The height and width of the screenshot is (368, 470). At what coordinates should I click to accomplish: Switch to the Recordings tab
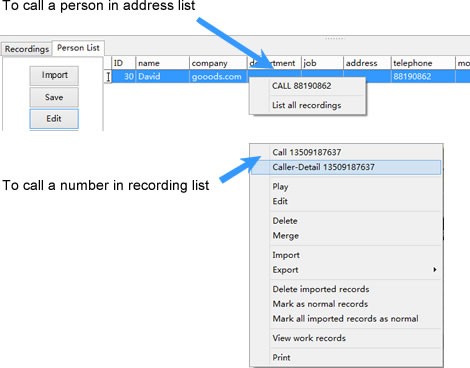click(x=27, y=49)
